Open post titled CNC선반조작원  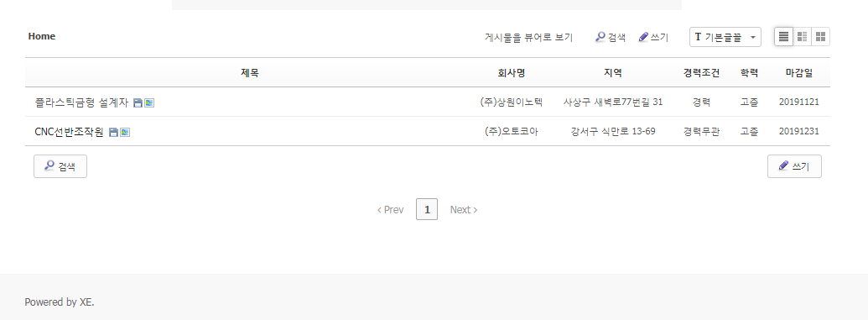point(70,132)
